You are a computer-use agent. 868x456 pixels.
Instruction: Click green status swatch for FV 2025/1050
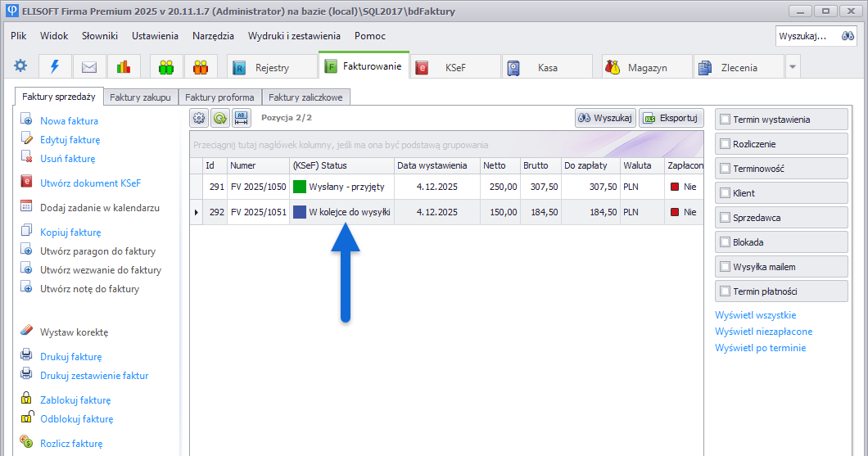point(300,187)
